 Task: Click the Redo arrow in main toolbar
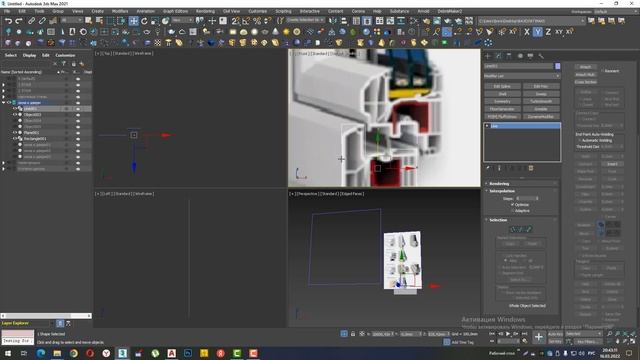[19, 21]
